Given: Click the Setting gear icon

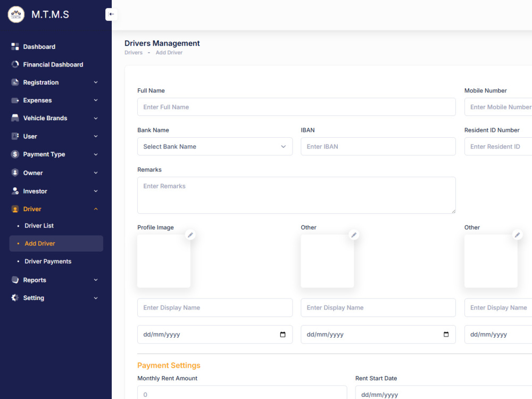Looking at the screenshot, I should pyautogui.click(x=15, y=298).
